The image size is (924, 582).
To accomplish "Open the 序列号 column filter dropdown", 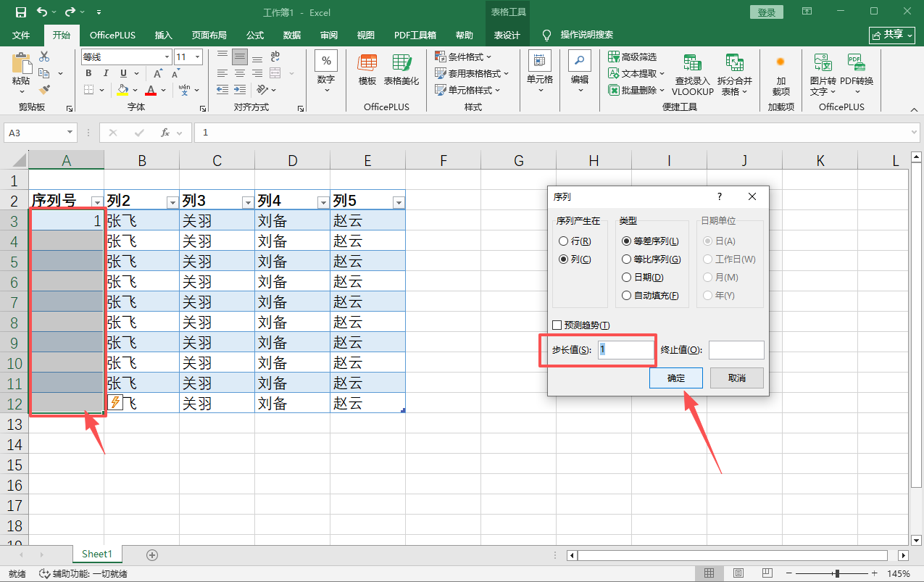I will click(96, 201).
